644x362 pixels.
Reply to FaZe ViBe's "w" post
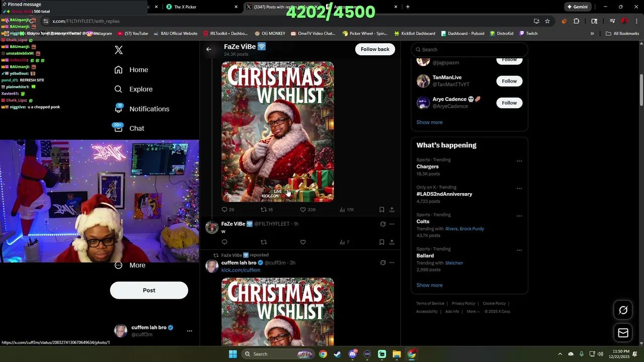coord(224,242)
